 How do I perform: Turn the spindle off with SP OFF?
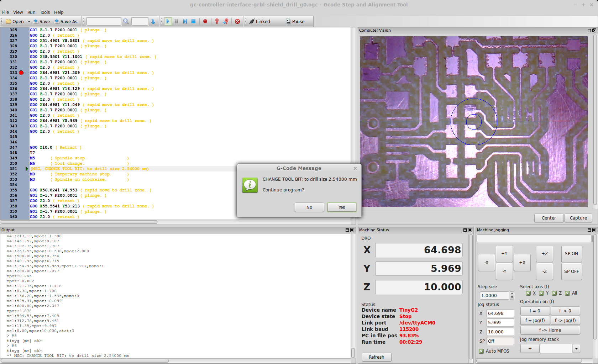(572, 271)
